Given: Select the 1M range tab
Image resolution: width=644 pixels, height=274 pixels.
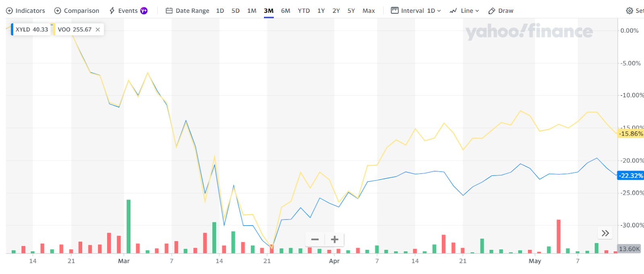Looking at the screenshot, I should click(x=252, y=11).
